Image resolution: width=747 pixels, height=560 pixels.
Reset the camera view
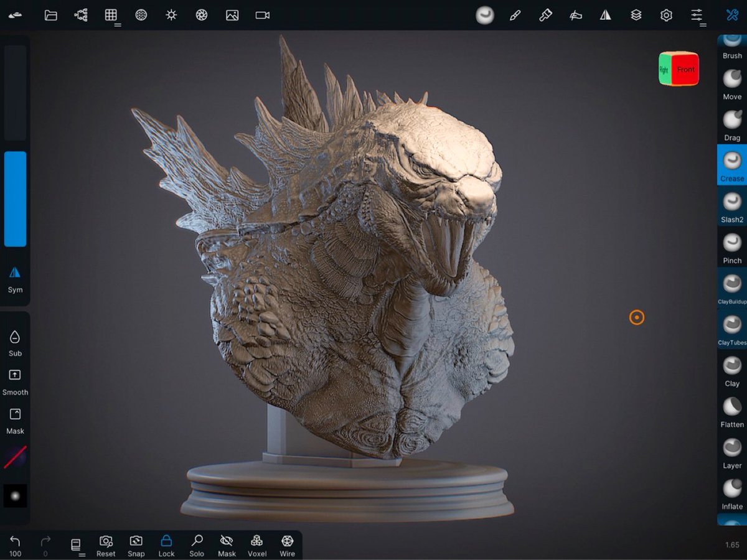[106, 544]
